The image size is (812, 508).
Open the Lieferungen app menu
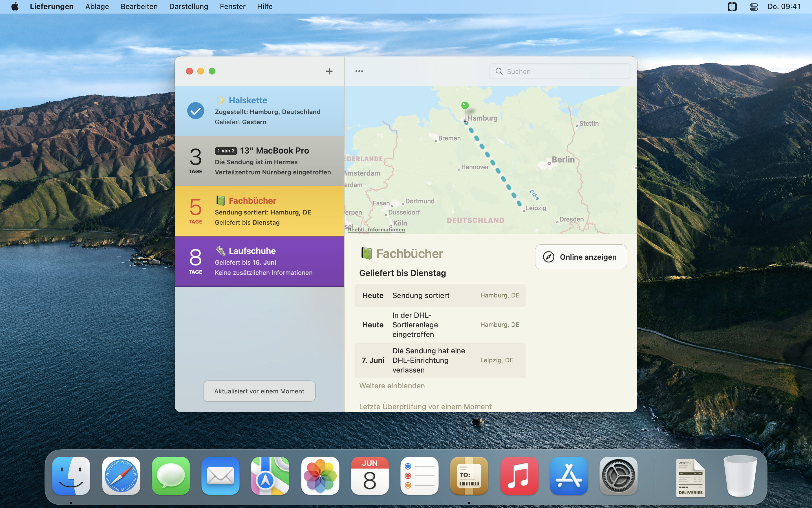point(52,6)
